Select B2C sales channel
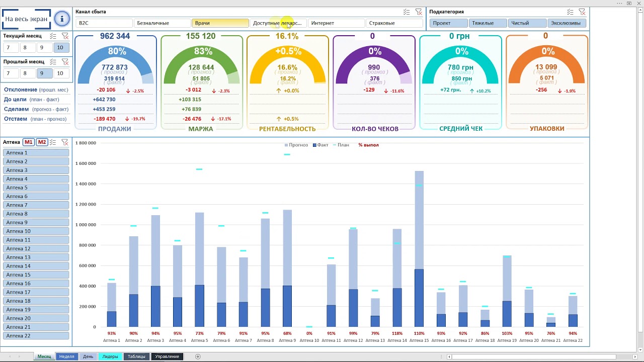 [x=104, y=23]
